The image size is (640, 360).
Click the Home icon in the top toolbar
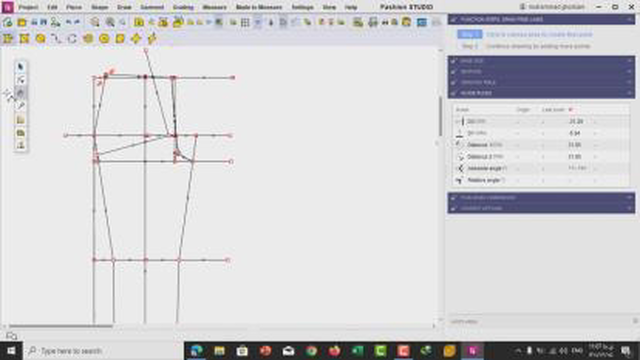8,22
